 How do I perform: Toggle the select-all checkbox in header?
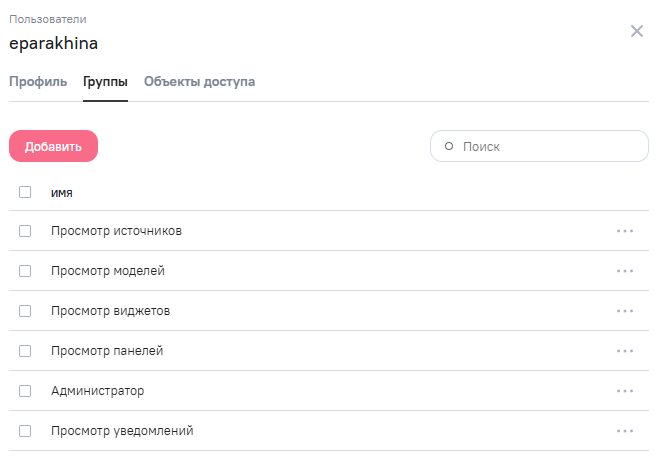[x=25, y=192]
